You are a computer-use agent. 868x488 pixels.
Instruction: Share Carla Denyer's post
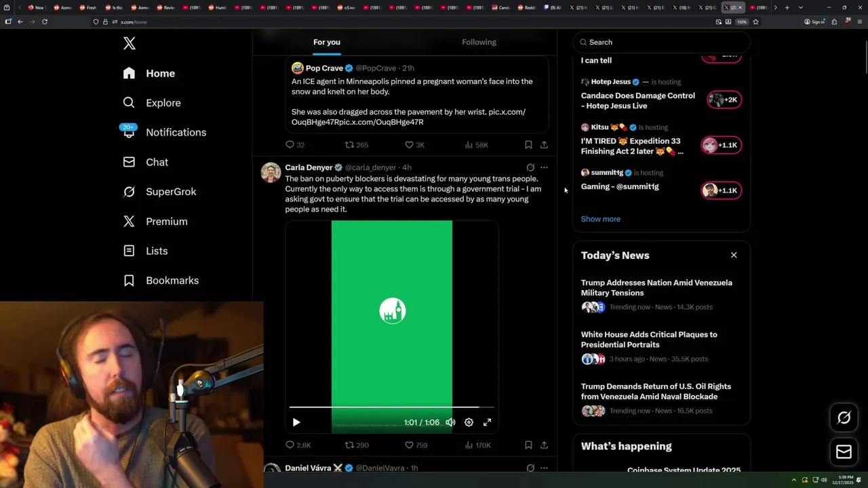544,445
